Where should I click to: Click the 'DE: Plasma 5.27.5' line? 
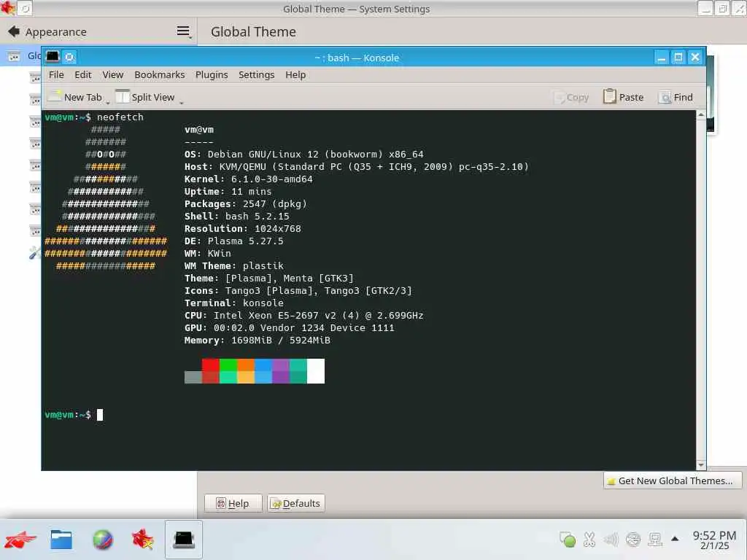[234, 241]
